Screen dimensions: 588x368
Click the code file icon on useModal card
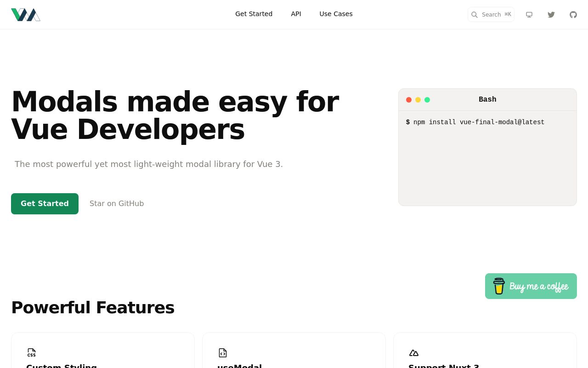point(223,352)
